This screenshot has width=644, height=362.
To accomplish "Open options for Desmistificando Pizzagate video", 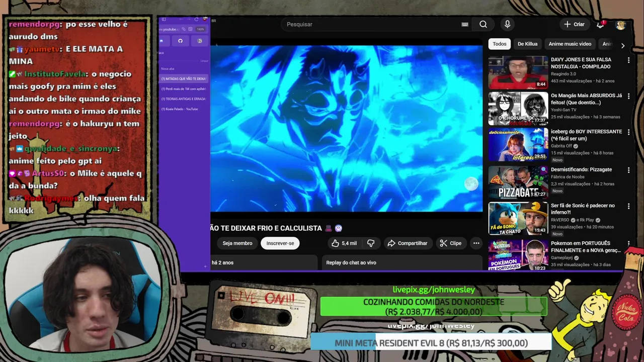I will pos(628,170).
